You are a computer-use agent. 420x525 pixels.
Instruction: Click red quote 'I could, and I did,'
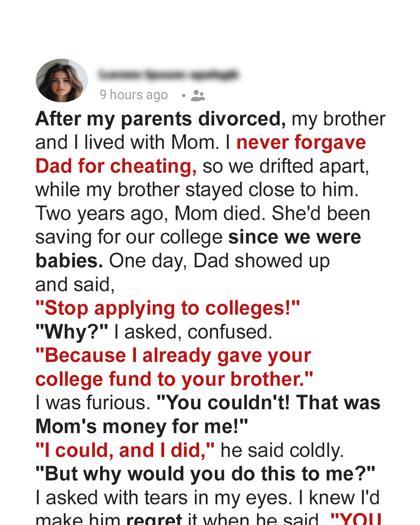point(125,450)
